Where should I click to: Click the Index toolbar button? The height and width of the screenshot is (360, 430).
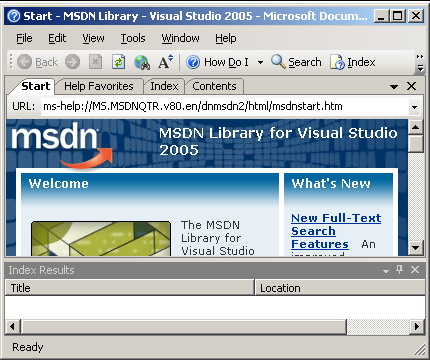(353, 62)
